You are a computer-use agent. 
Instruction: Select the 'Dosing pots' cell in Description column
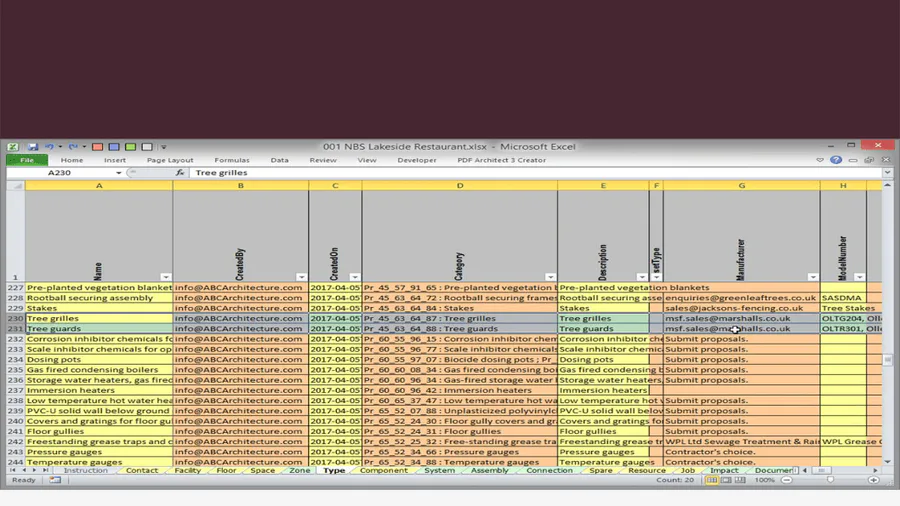coord(603,359)
